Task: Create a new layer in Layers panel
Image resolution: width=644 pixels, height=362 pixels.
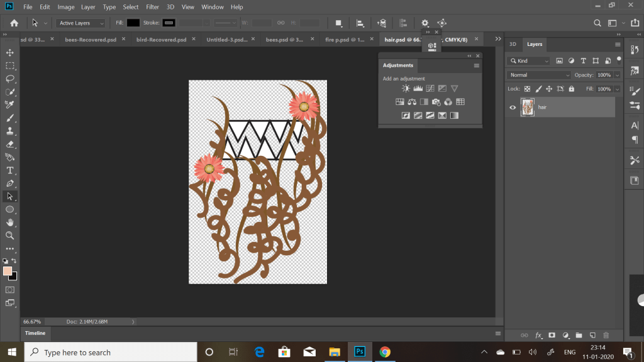Action: [x=592, y=336]
